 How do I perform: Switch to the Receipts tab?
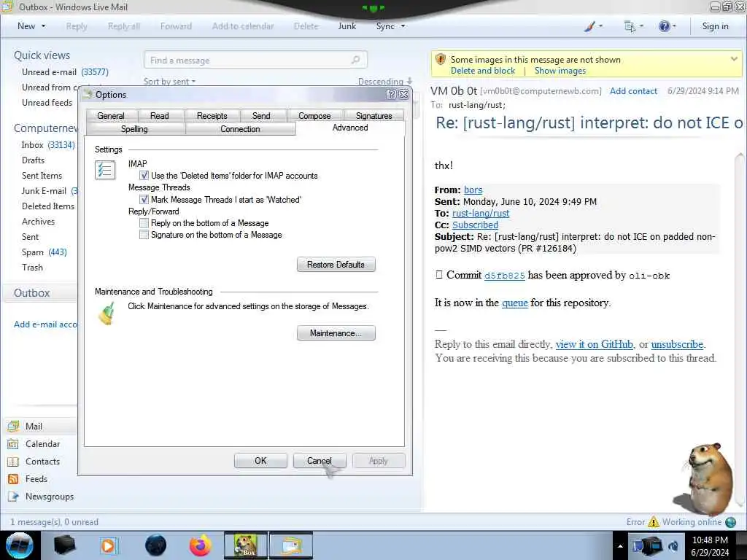[212, 116]
